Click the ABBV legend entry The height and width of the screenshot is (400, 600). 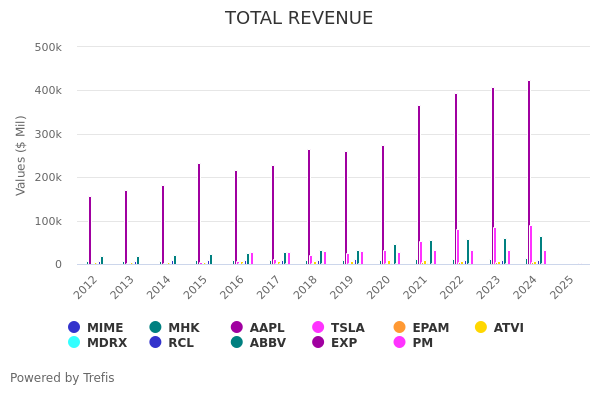point(258,343)
